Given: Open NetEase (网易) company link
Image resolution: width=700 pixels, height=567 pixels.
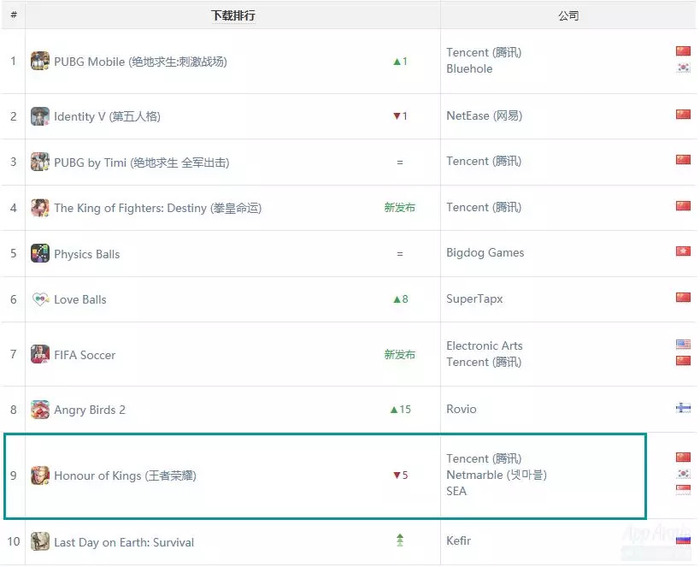Looking at the screenshot, I should pos(484,116).
